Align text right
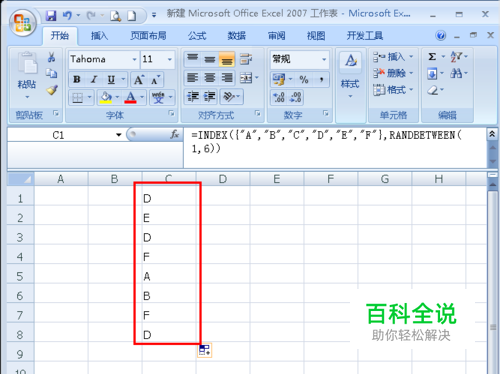Viewport: 500px width, 374px height. pos(227,78)
